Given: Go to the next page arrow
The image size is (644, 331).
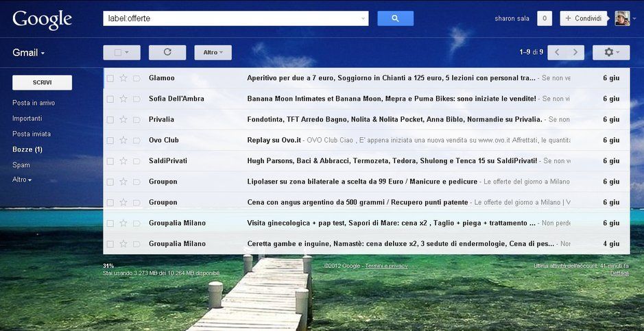Looking at the screenshot, I should coord(575,53).
